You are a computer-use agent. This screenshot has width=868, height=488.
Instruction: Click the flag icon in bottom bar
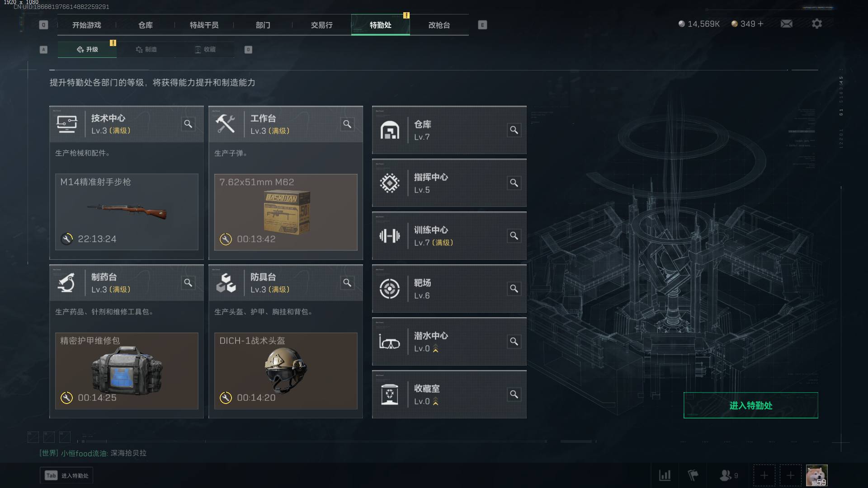point(693,475)
